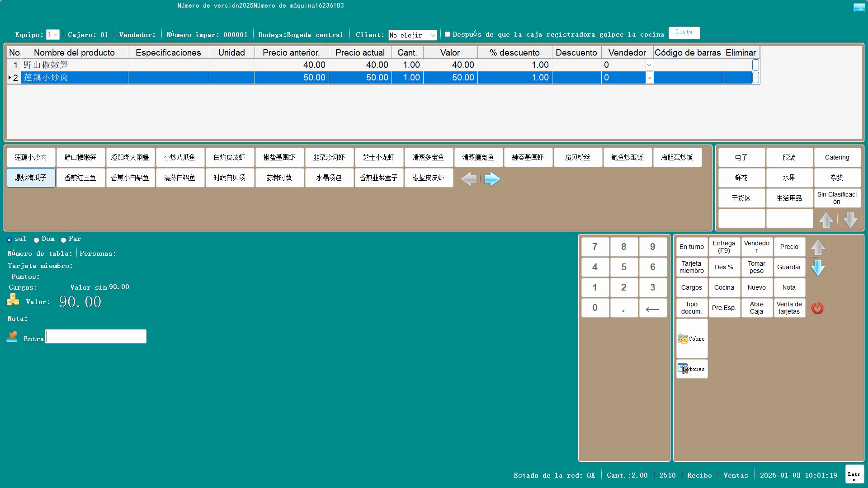Go to next product page with blue right arrow
868x488 pixels.
492,179
